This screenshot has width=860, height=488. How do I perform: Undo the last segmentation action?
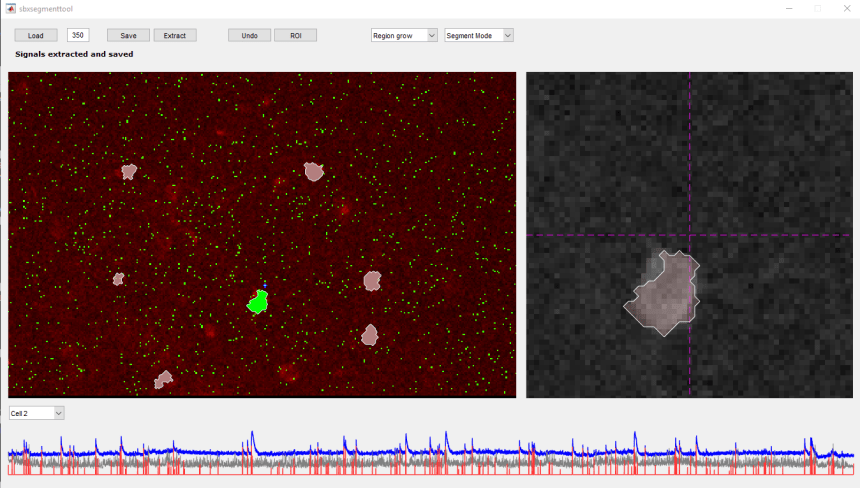coord(249,35)
